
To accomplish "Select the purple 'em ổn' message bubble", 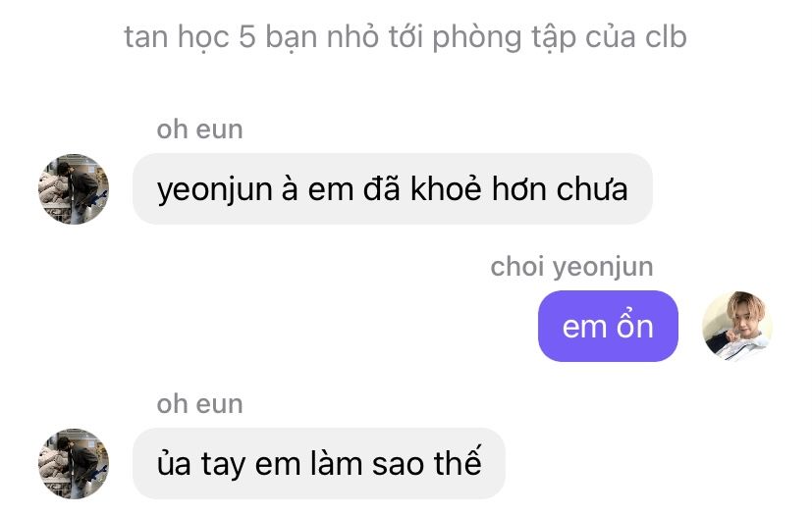I will coord(608,326).
